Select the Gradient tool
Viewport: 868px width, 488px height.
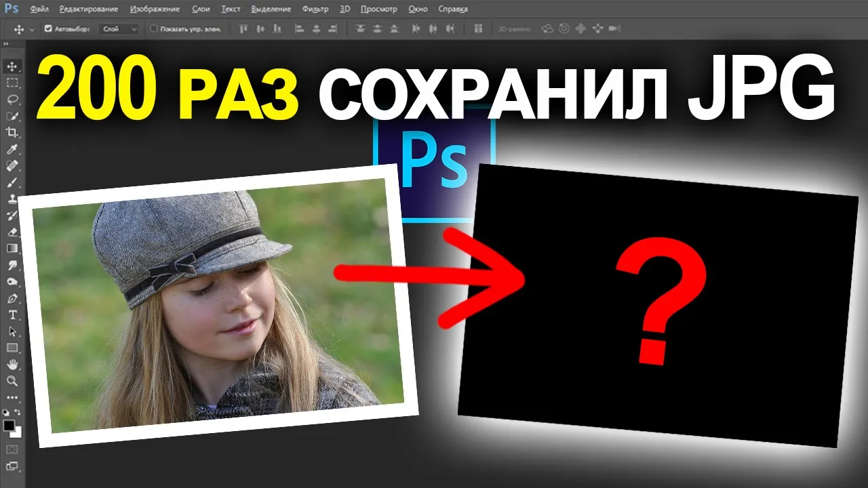(x=12, y=249)
